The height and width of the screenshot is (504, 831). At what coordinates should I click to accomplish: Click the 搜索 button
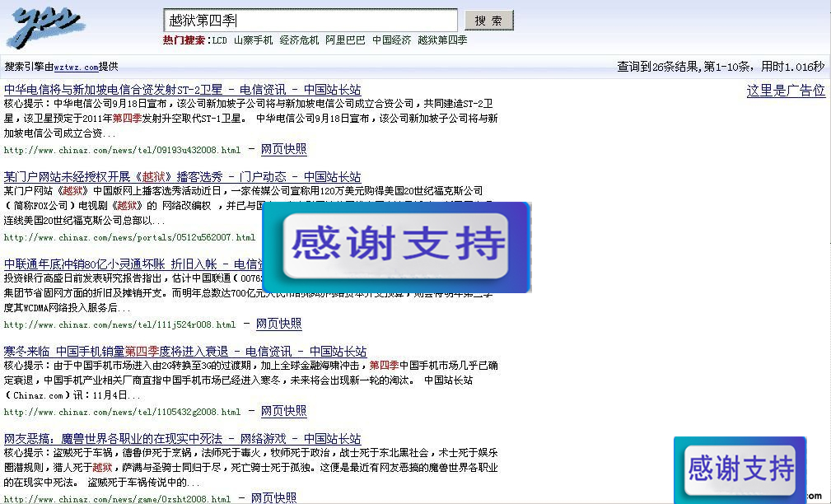tap(488, 21)
